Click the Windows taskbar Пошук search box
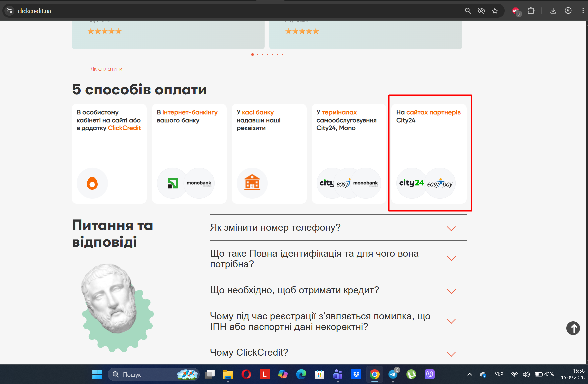 coord(154,374)
